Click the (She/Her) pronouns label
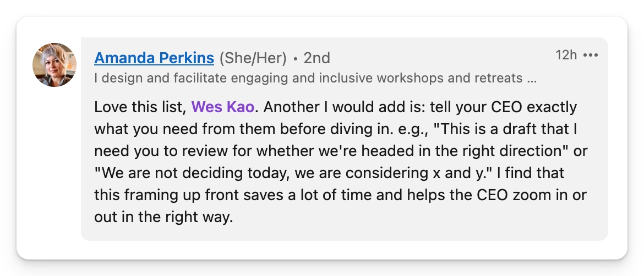The image size is (644, 276). pyautogui.click(x=253, y=58)
